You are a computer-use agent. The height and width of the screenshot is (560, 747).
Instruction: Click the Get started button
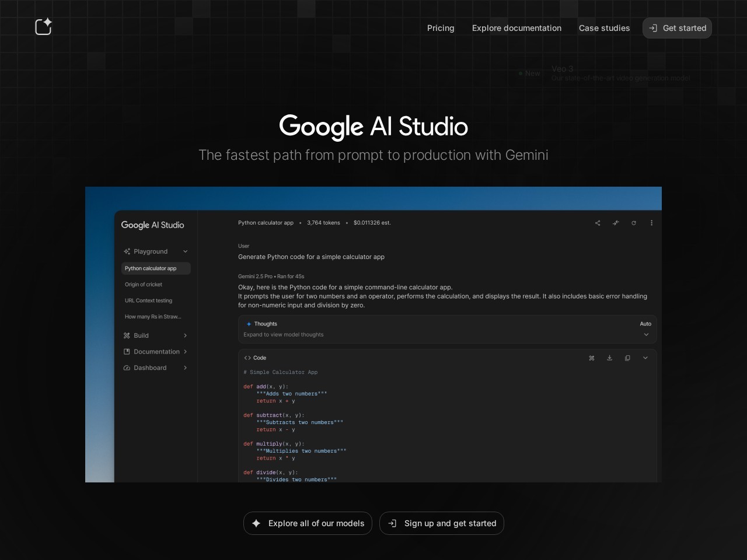[677, 28]
